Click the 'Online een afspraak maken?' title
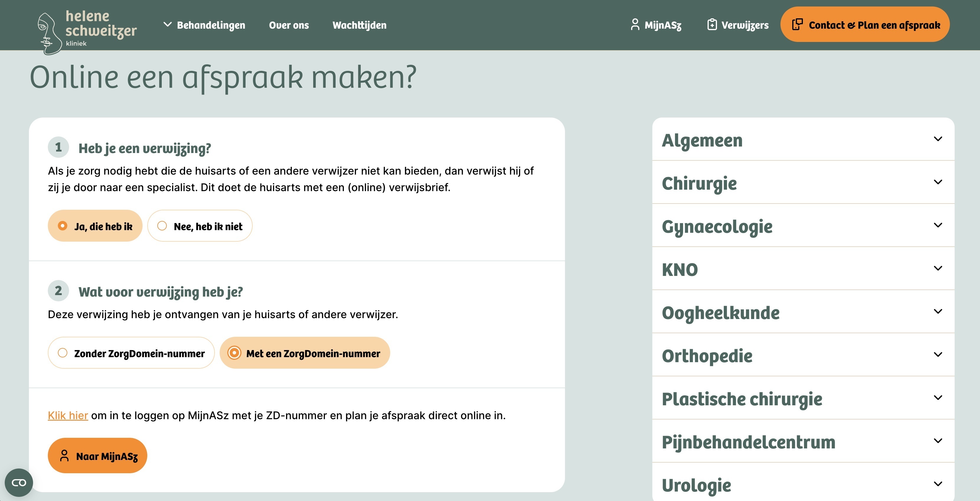 pyautogui.click(x=223, y=78)
